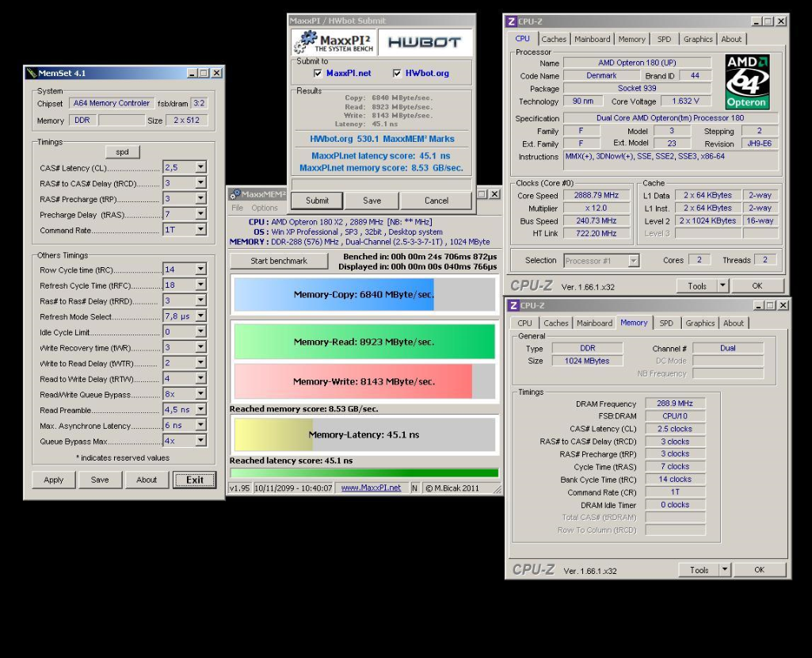Switch to Memory tab in upper CPU-Z
Viewport: 812px width, 658px height.
(631, 39)
